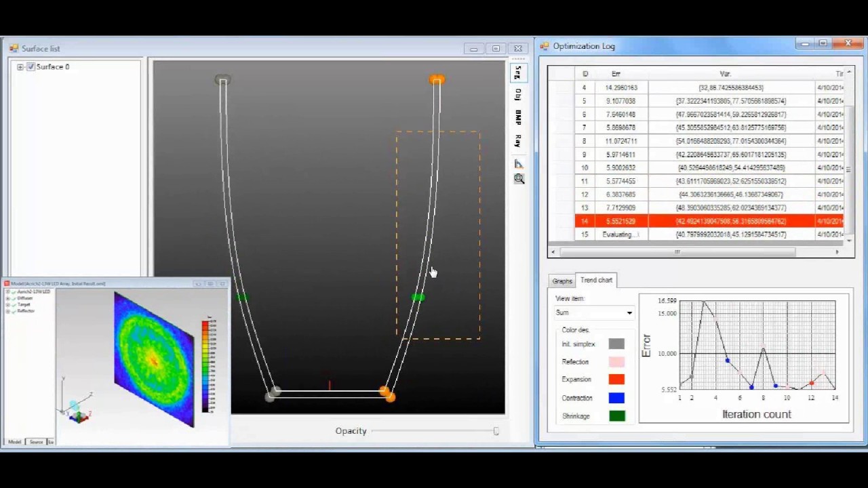The width and height of the screenshot is (868, 488).
Task: Select the Obj mode in vertical toolbar
Action: 519,95
